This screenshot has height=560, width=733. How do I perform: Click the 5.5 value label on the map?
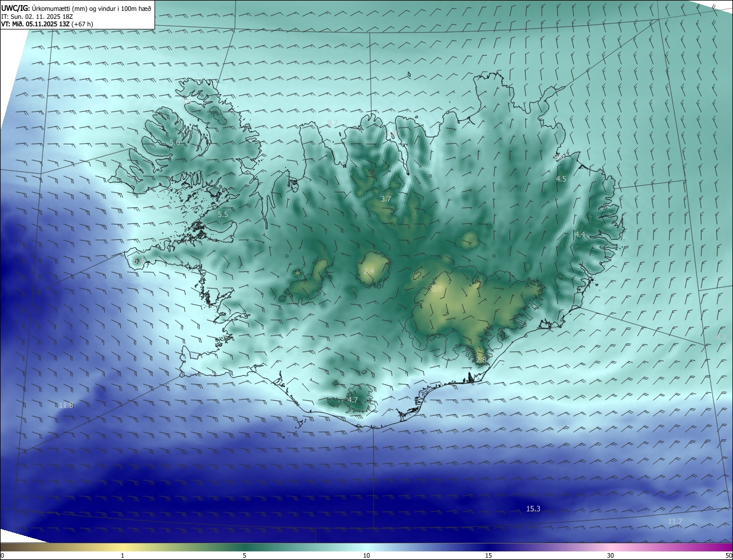coord(223,214)
